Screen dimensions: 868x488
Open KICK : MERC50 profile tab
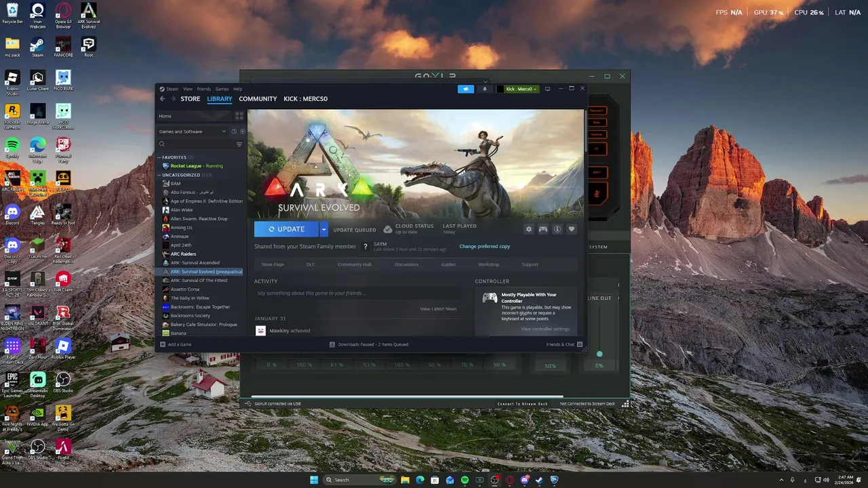pos(305,99)
